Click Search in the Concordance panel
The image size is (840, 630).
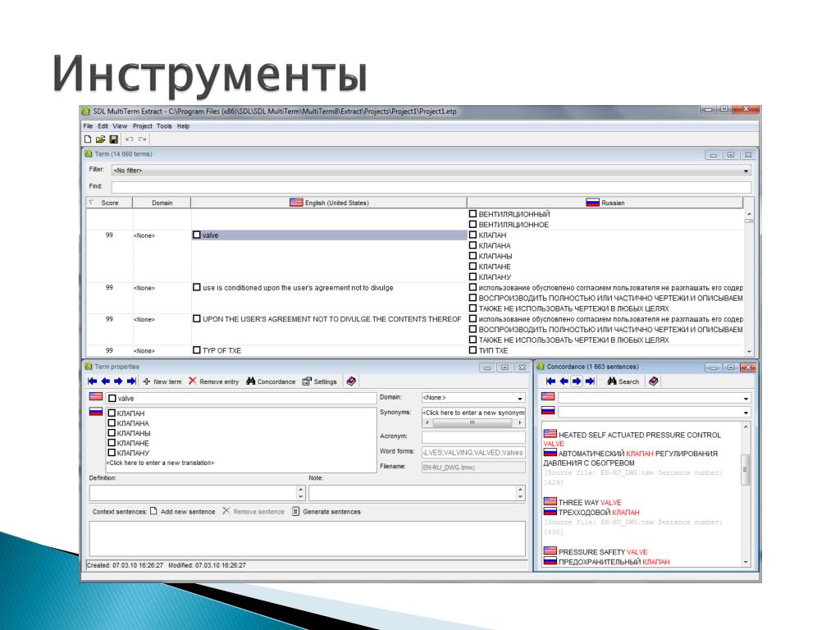[623, 381]
